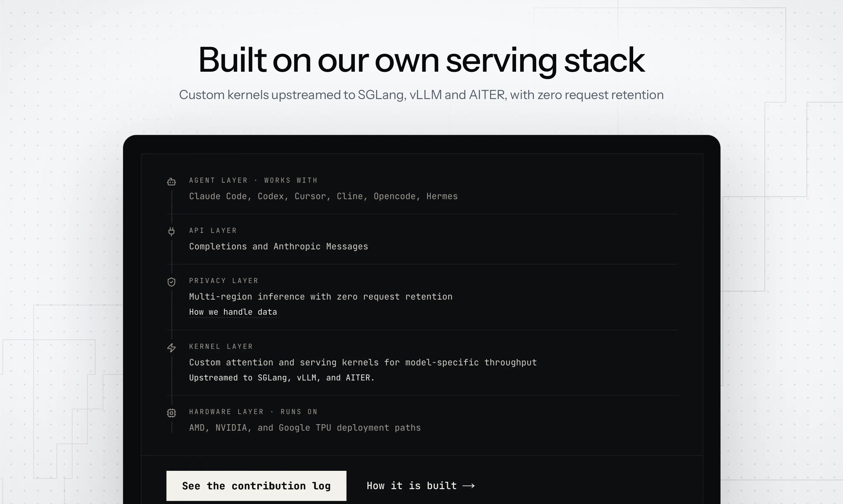Click the 'PRIVACY LAYER' label
Image resolution: width=843 pixels, height=504 pixels.
pos(224,281)
